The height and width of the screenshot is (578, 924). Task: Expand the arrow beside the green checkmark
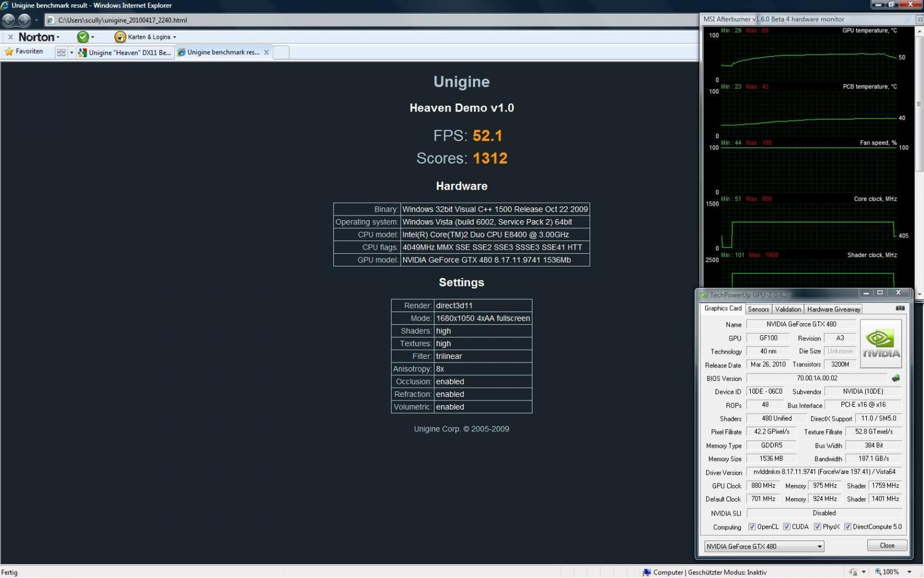click(x=92, y=38)
